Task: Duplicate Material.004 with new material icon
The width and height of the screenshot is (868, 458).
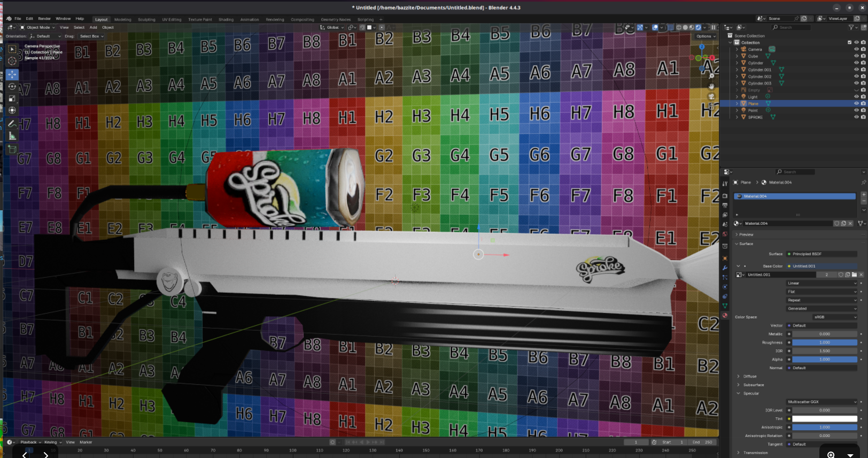Action: [844, 224]
